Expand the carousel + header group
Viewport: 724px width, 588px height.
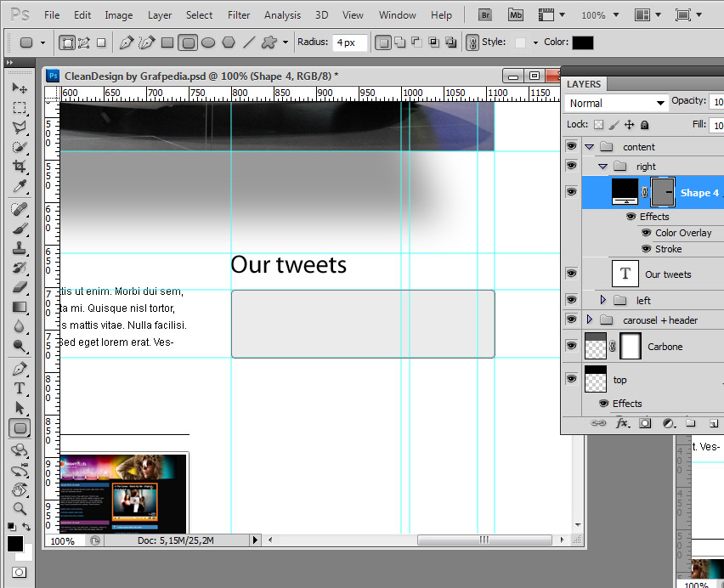589,319
